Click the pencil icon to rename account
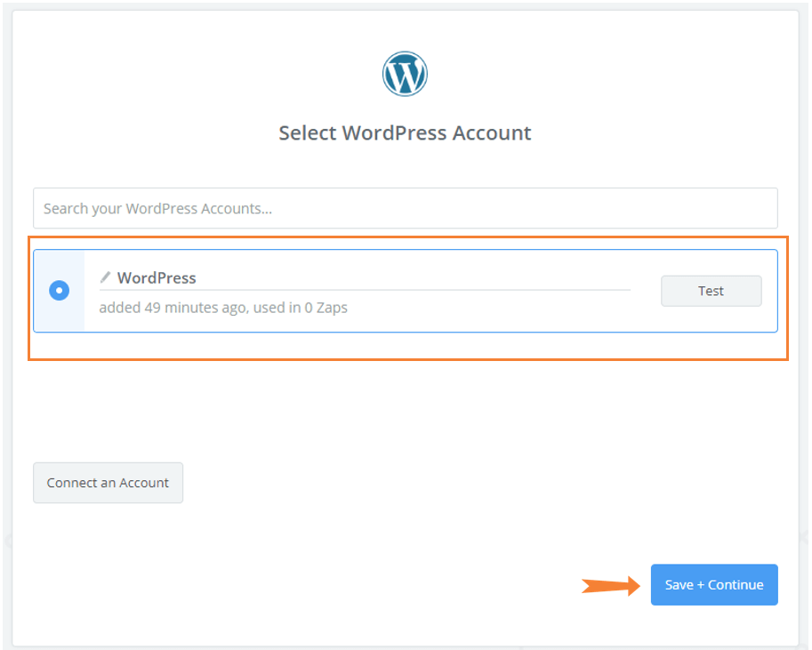Viewport: 812px width, 650px height. 106,277
